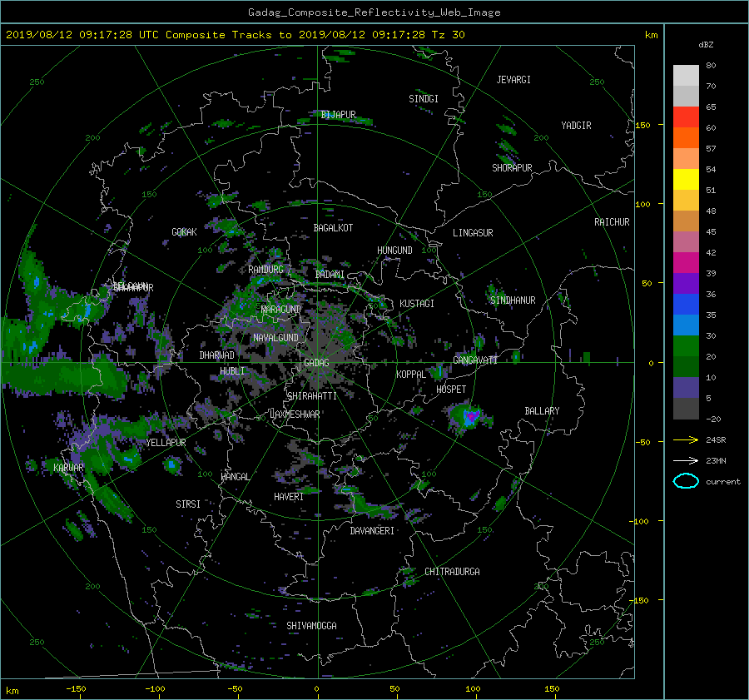Click the dBZ legend heading
This screenshot has height=700, width=749.
[706, 45]
